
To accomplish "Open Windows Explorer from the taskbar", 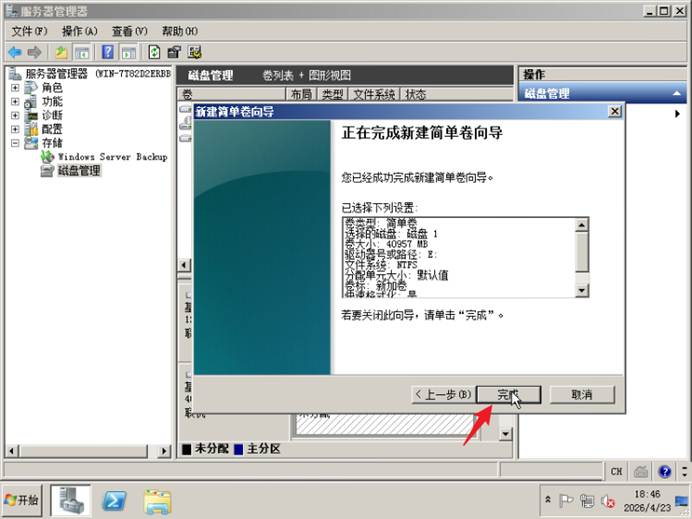I will point(158,501).
